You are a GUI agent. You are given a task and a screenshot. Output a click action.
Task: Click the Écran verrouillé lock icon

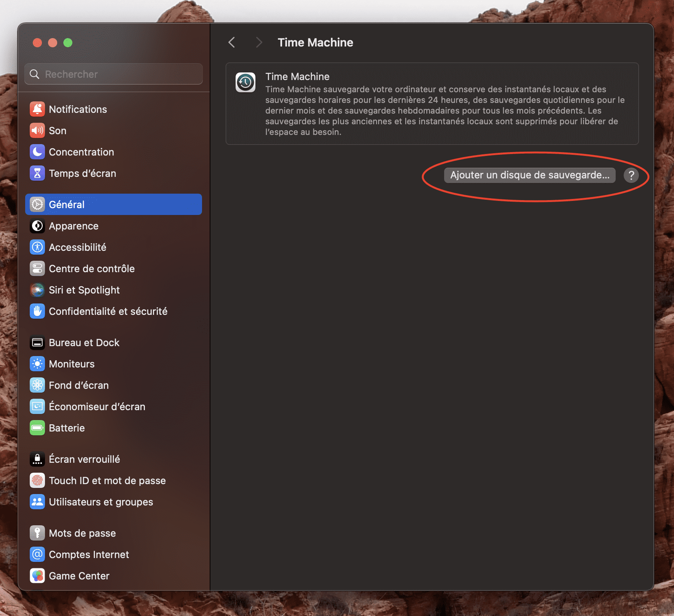coord(37,459)
